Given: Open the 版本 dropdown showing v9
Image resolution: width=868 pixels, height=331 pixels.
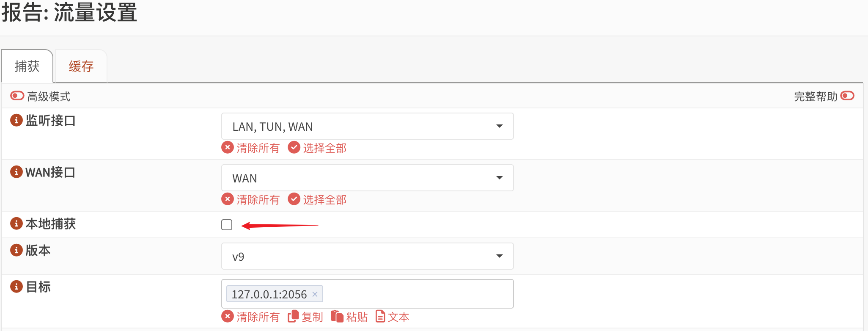Looking at the screenshot, I should point(367,256).
